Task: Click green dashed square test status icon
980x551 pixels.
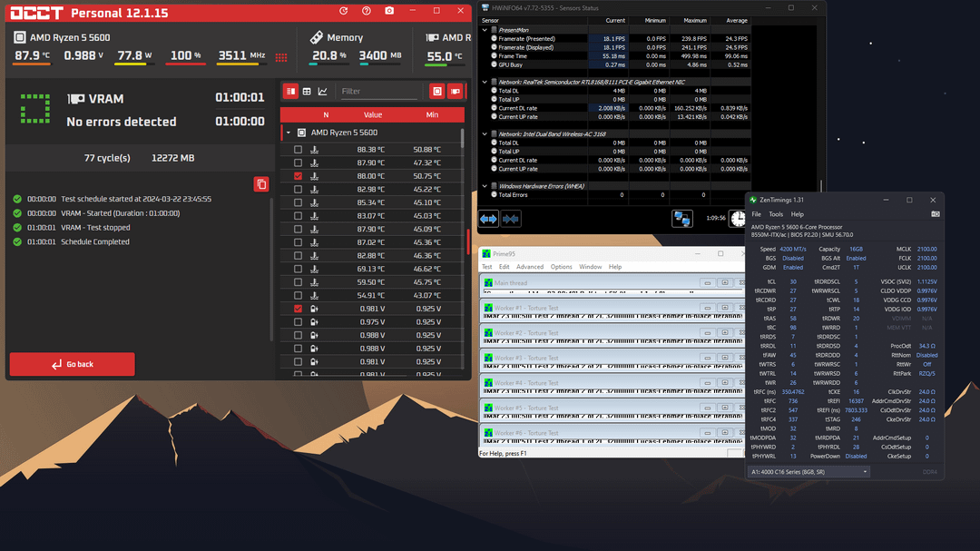Action: pyautogui.click(x=35, y=109)
